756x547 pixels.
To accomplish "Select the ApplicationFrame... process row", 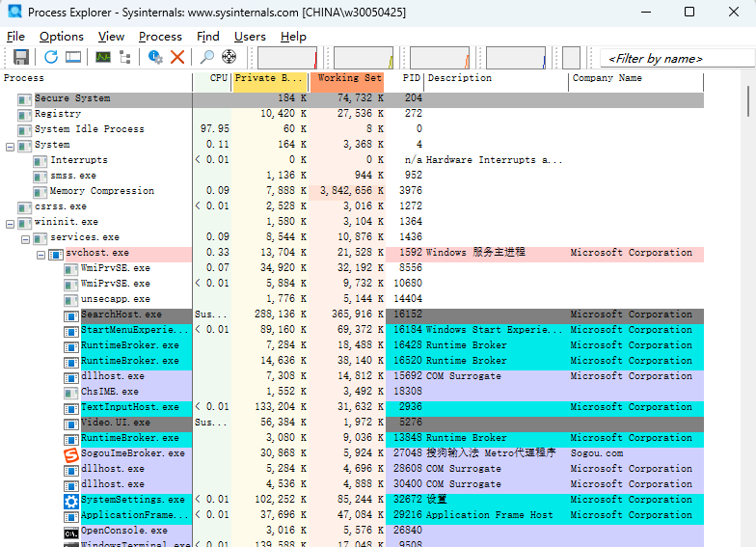I will 352,515.
